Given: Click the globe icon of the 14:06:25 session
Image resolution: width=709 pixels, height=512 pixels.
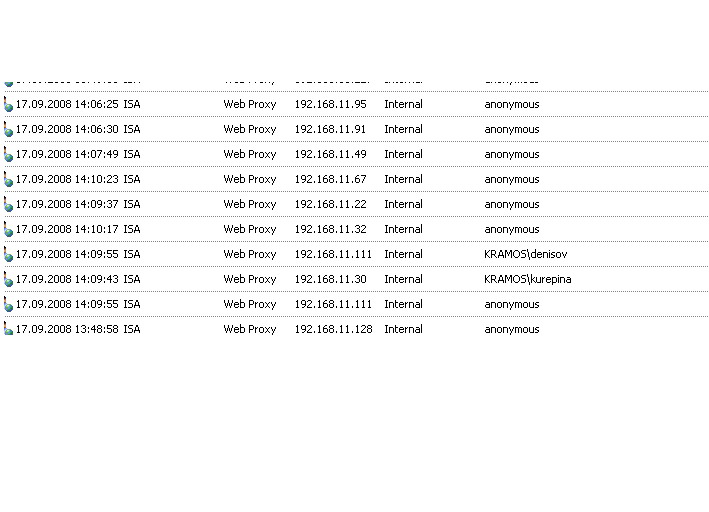Looking at the screenshot, I should click(8, 104).
